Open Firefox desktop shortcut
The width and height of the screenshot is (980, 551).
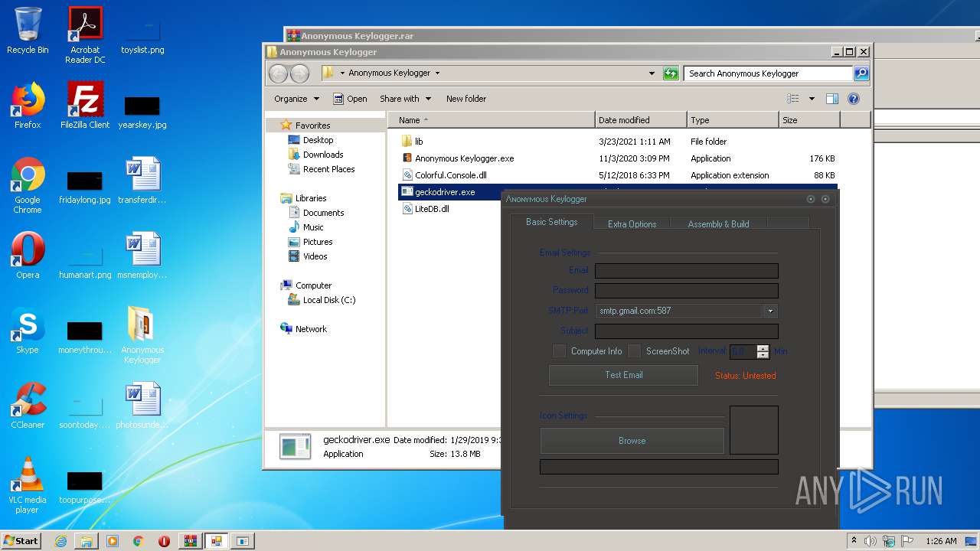pyautogui.click(x=28, y=106)
